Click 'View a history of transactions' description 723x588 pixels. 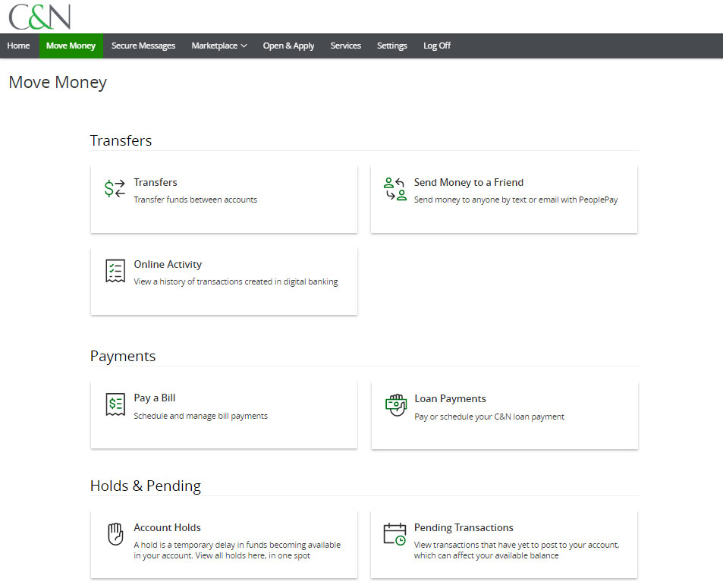pos(236,281)
